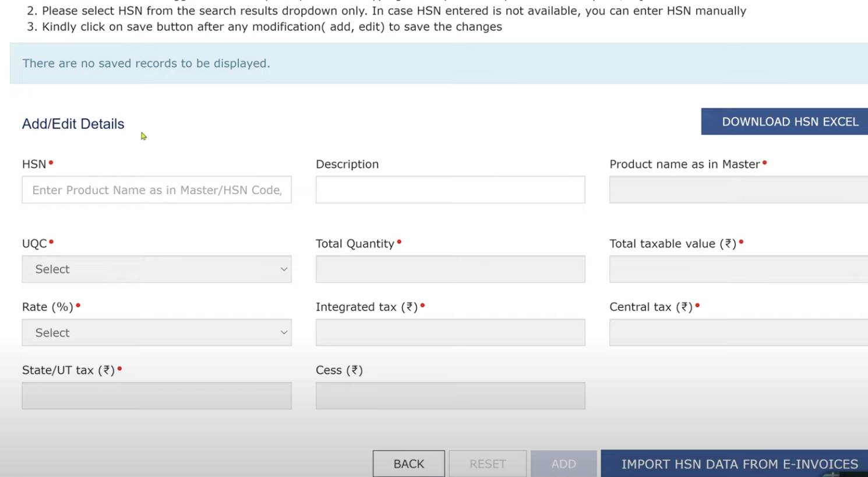Click the Total taxable value field
This screenshot has width=868, height=477.
739,269
